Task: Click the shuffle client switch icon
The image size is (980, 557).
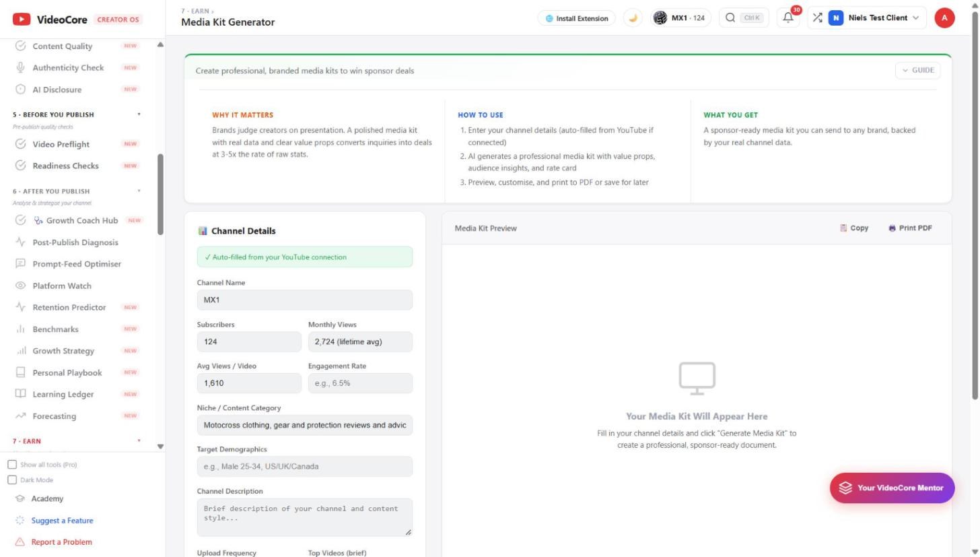Action: [817, 18]
